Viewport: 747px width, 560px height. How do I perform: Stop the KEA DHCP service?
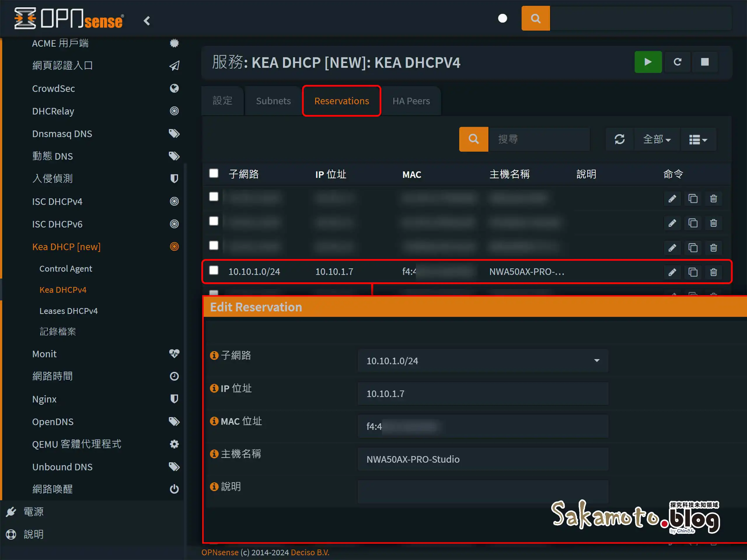pyautogui.click(x=705, y=62)
